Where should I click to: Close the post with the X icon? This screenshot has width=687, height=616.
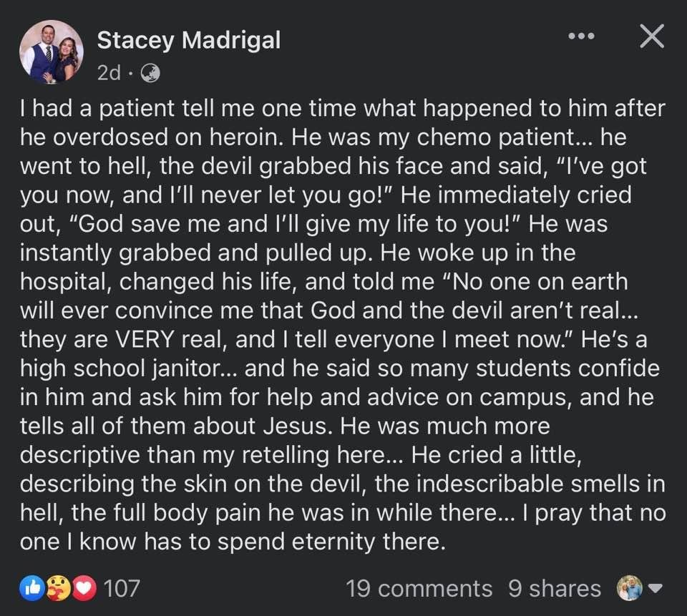pos(652,36)
